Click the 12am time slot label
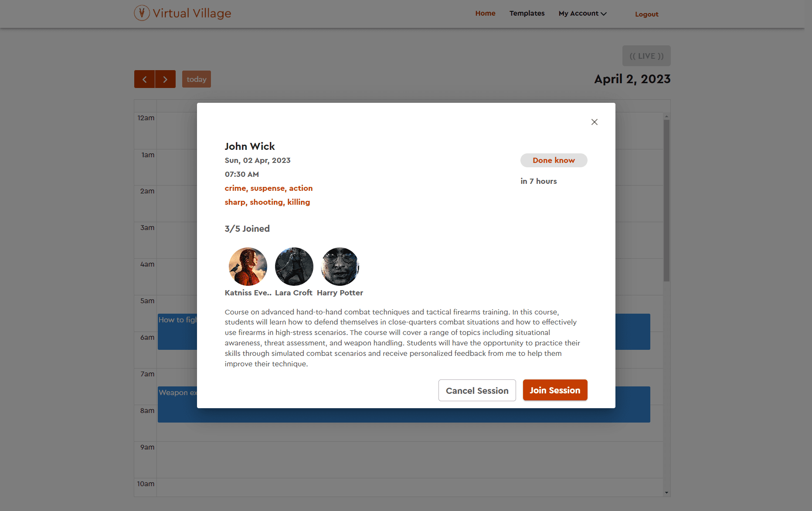This screenshot has height=511, width=812. (x=146, y=118)
